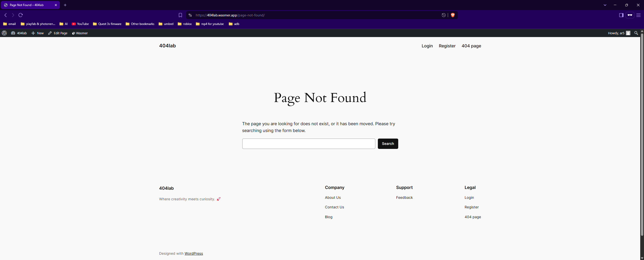Click the forward navigation arrow
Image resolution: width=644 pixels, height=260 pixels.
pyautogui.click(x=13, y=15)
